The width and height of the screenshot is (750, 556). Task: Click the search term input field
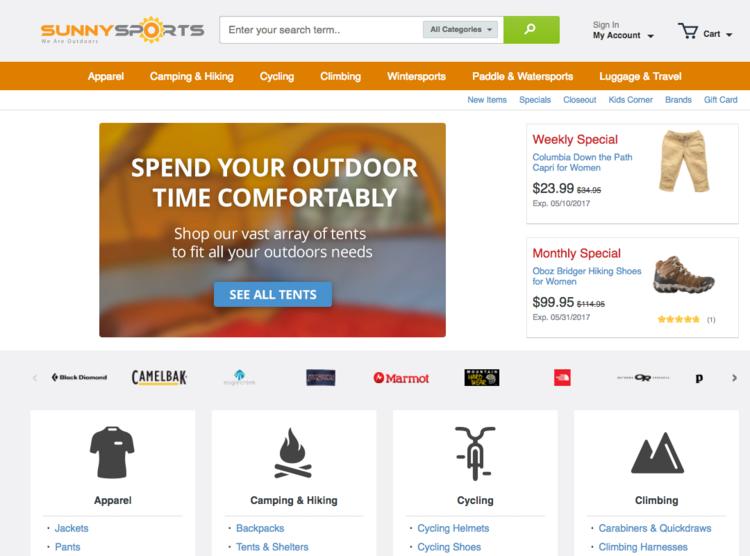(321, 30)
